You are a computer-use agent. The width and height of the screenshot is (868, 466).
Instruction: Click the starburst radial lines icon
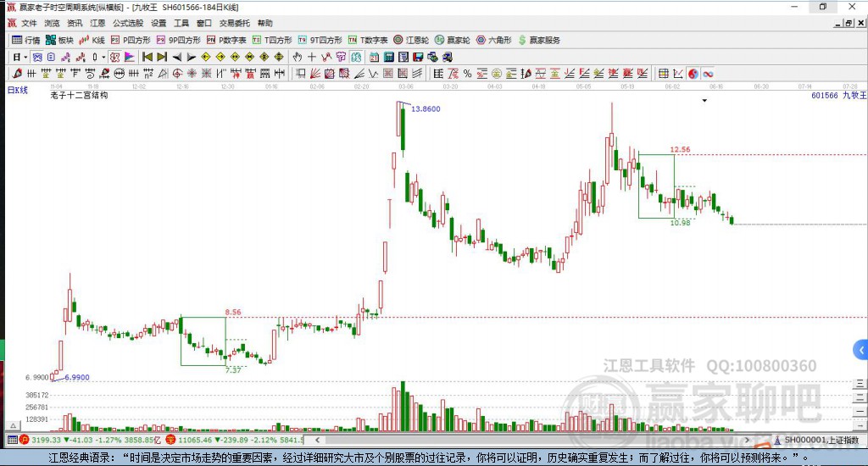tap(192, 74)
